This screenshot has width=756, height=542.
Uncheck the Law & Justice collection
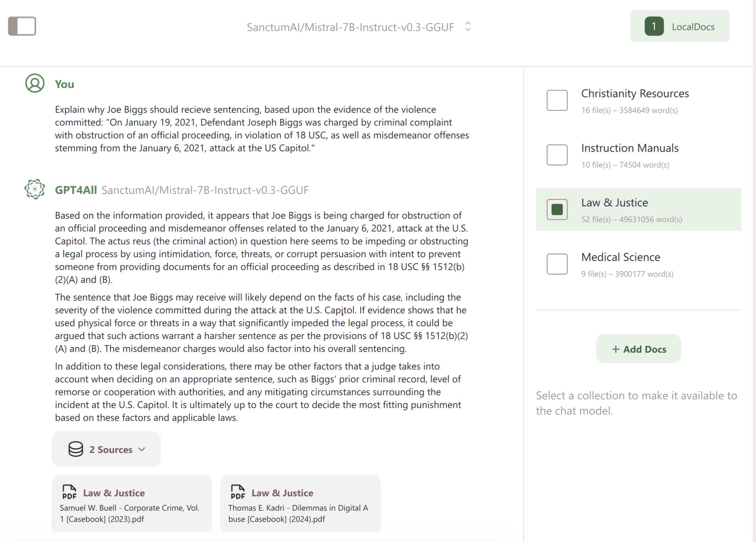(557, 209)
